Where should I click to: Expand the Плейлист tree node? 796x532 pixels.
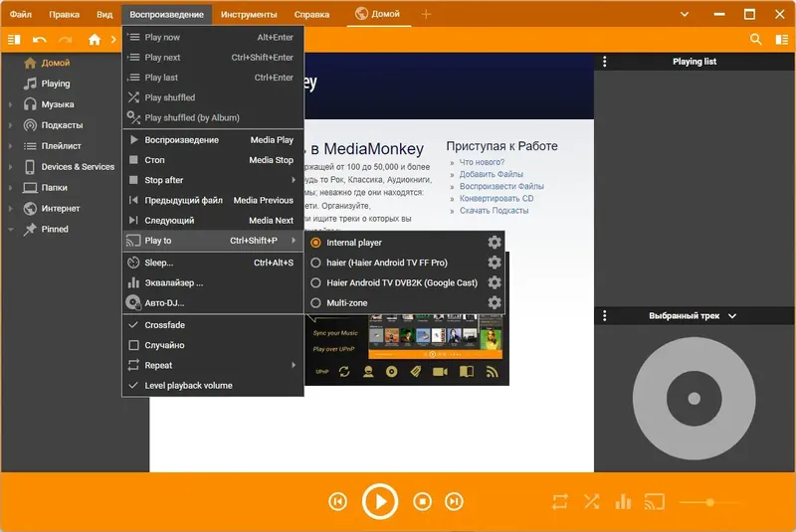10,146
